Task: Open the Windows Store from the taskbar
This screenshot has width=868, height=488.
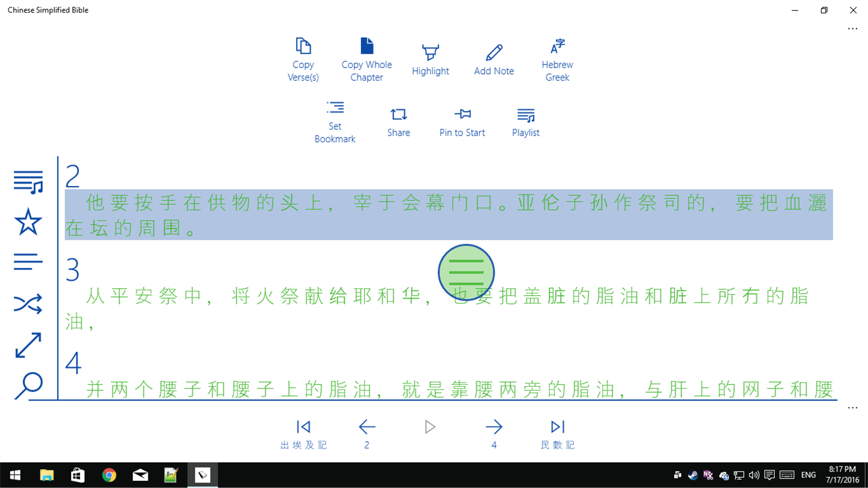Action: [78, 475]
